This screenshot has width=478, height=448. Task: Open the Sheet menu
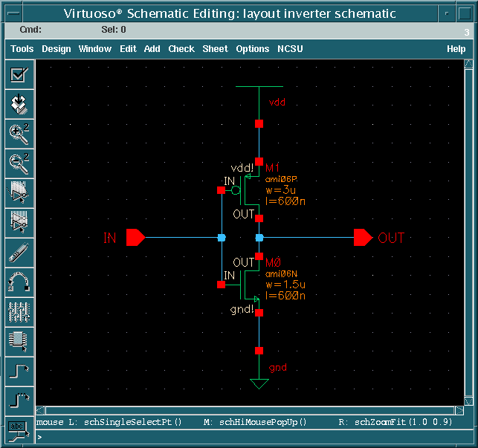pos(216,49)
